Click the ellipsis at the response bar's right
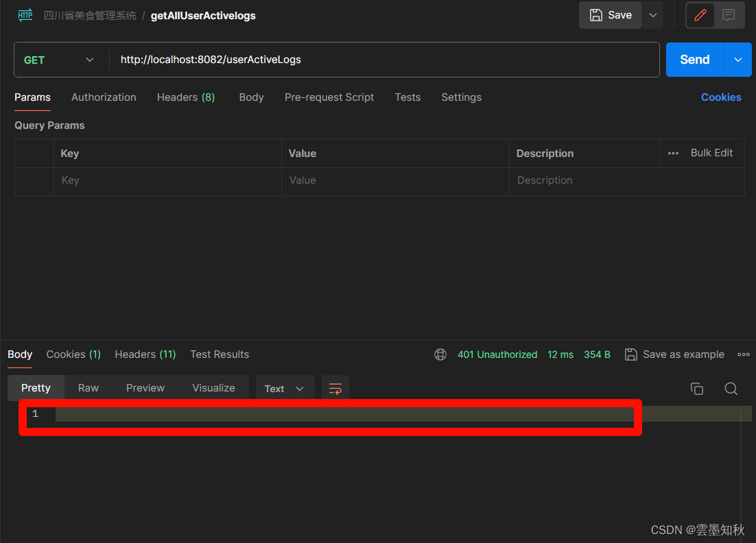This screenshot has width=756, height=543. point(743,354)
